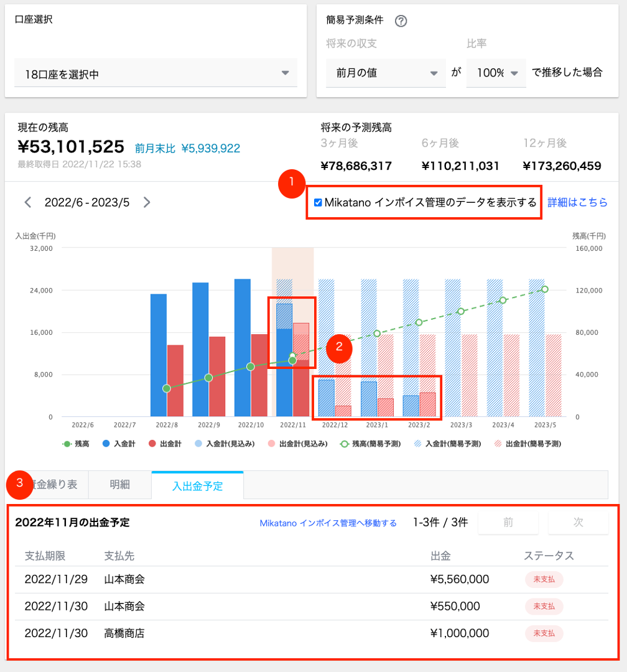Click the ステータス column header
The height and width of the screenshot is (672, 627).
549,556
